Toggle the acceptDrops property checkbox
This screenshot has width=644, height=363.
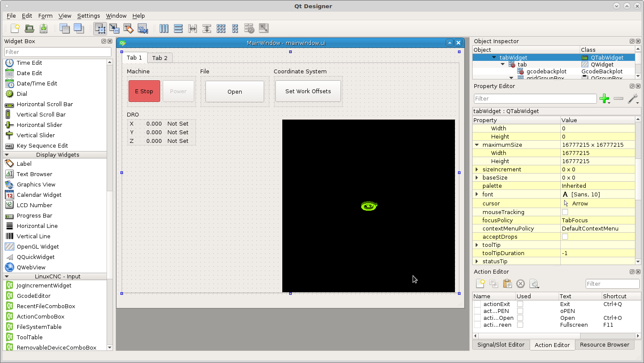pos(565,237)
